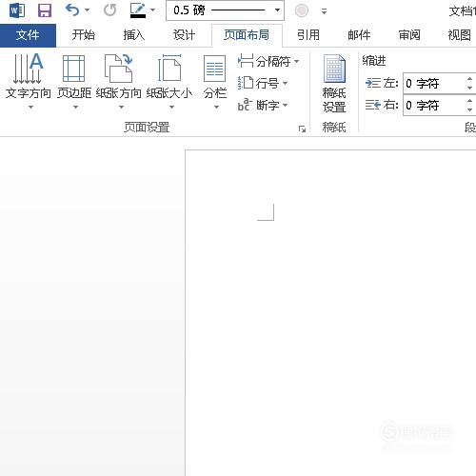The height and width of the screenshot is (476, 476).
Task: Open Customize Quick Access Toolbar arrow
Action: coord(324,11)
